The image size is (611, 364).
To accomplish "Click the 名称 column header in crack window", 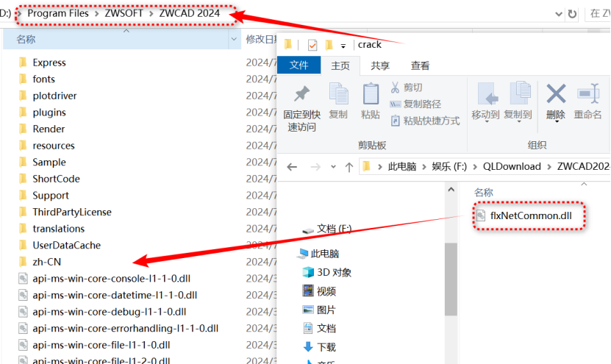I will coord(484,193).
